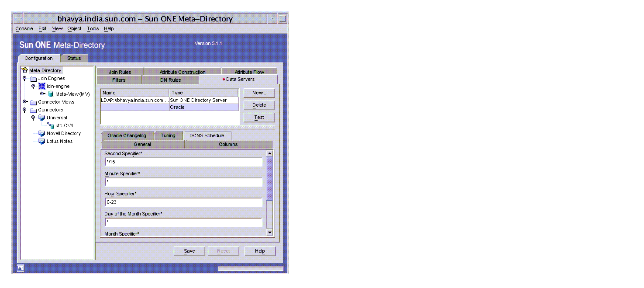Viewport: 644px width, 288px height.
Task: Open the Edit menu
Action: (42, 29)
